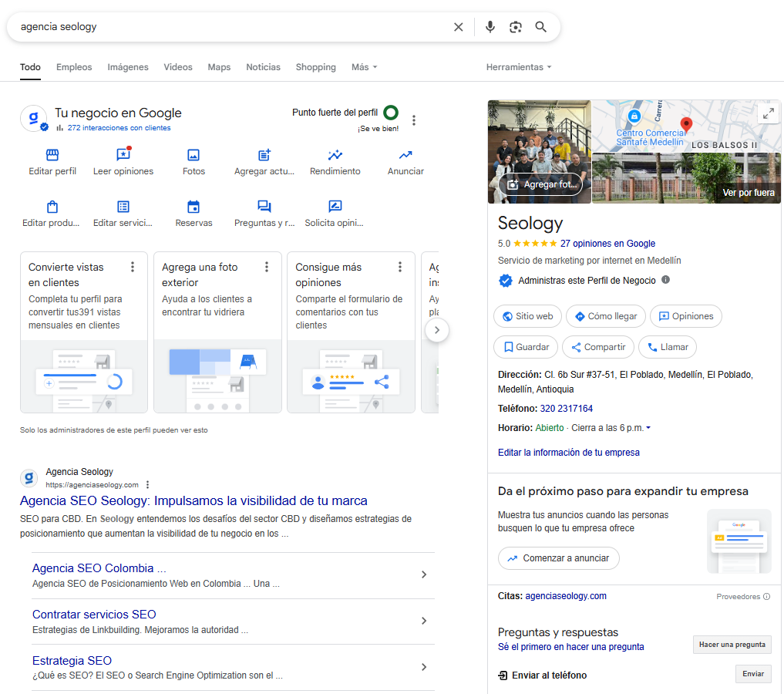Viewport: 784px width, 694px height.
Task: Open the Más dropdown in search tabs
Action: 364,67
